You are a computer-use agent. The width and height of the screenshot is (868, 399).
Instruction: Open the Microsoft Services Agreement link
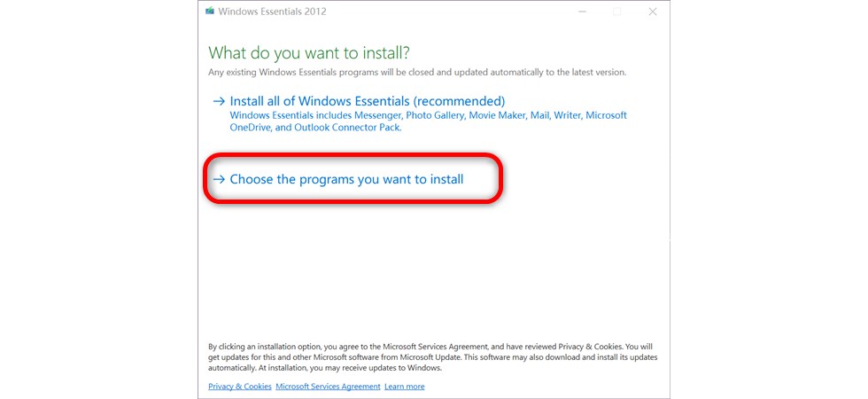pos(329,387)
